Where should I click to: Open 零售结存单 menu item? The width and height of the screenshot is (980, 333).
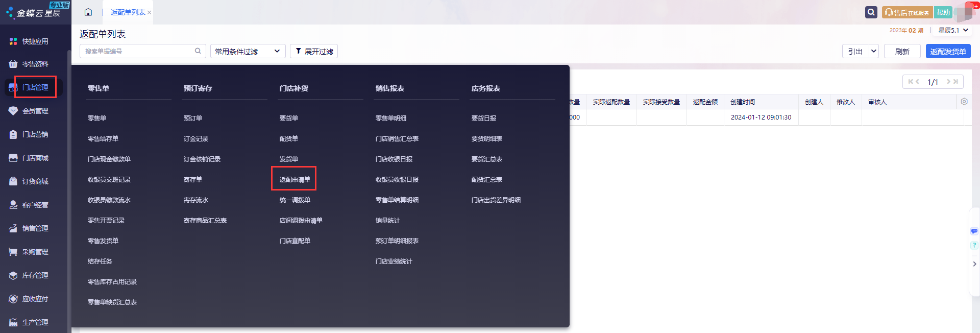pos(103,138)
